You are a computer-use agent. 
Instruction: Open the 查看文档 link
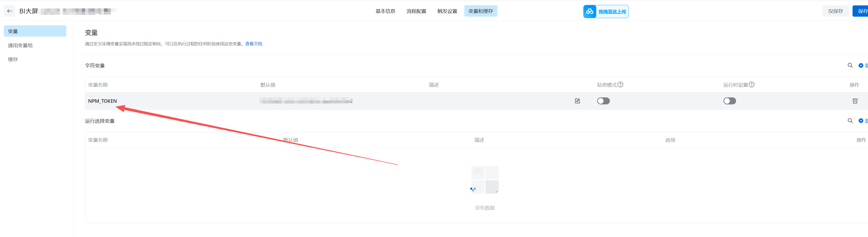(253, 44)
